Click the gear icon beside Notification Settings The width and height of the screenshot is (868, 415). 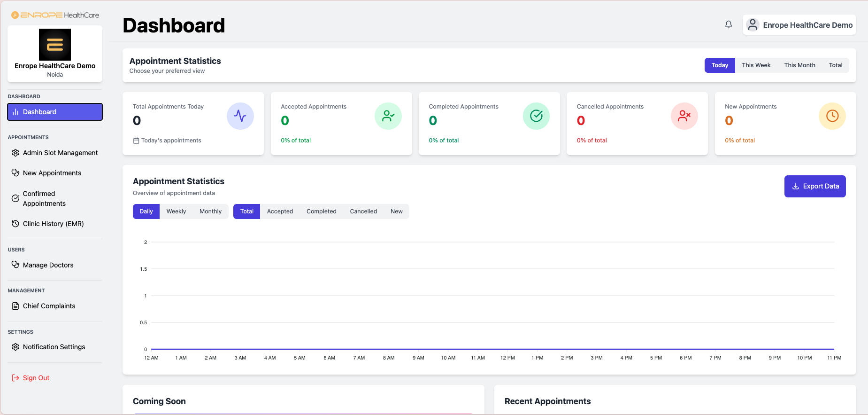point(15,347)
